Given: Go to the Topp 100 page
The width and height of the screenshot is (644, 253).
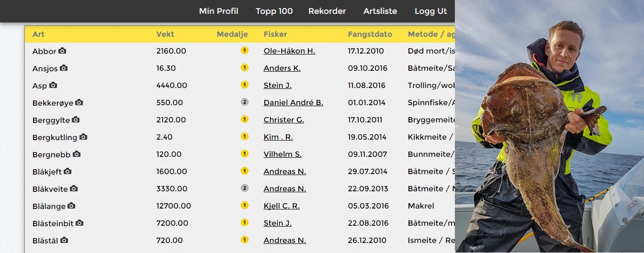Looking at the screenshot, I should pyautogui.click(x=274, y=11).
